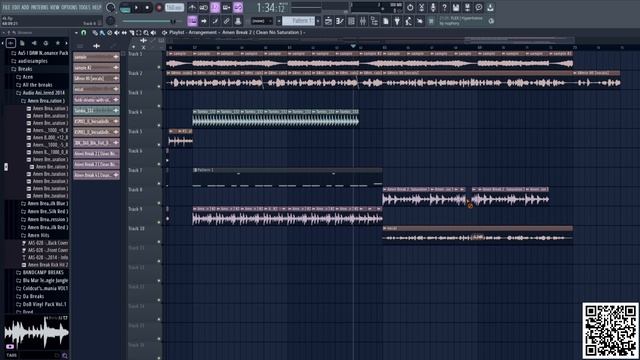Select the playlist Delete tool icon

pyautogui.click(x=109, y=33)
